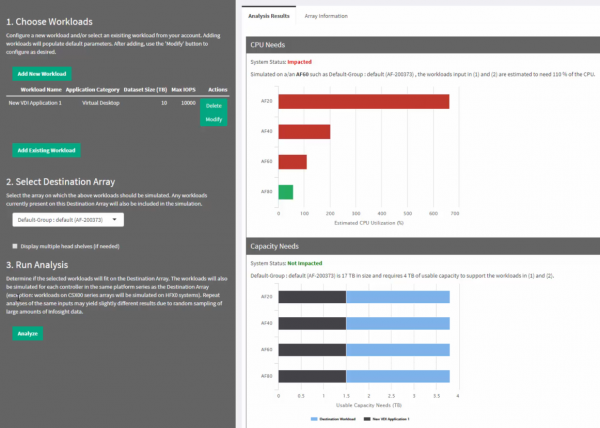Click the AF40 red CPU utilization bar
This screenshot has height=428, width=600.
click(x=304, y=131)
